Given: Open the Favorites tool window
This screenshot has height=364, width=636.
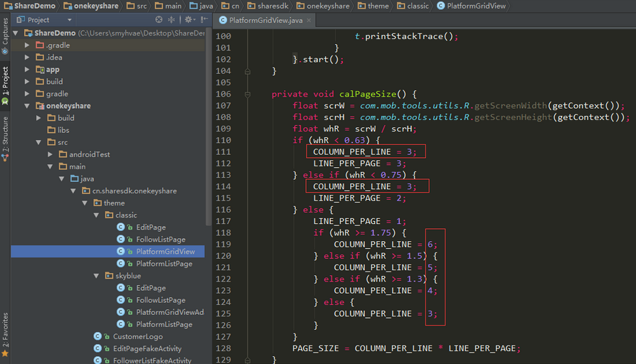Looking at the screenshot, I should (x=5, y=334).
